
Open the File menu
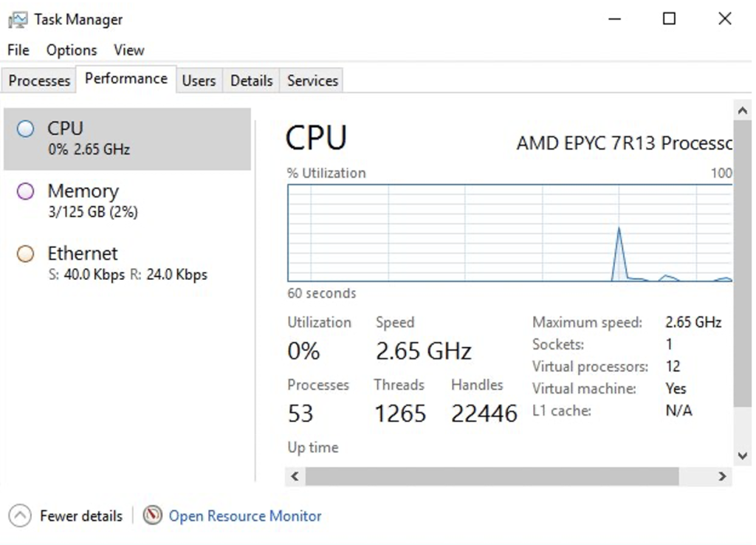pyautogui.click(x=17, y=49)
